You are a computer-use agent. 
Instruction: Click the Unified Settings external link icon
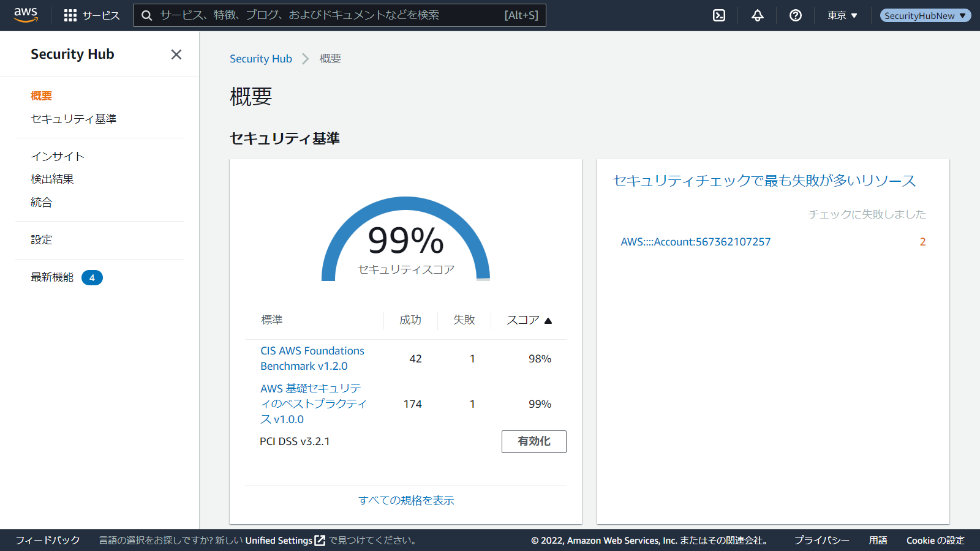(320, 541)
